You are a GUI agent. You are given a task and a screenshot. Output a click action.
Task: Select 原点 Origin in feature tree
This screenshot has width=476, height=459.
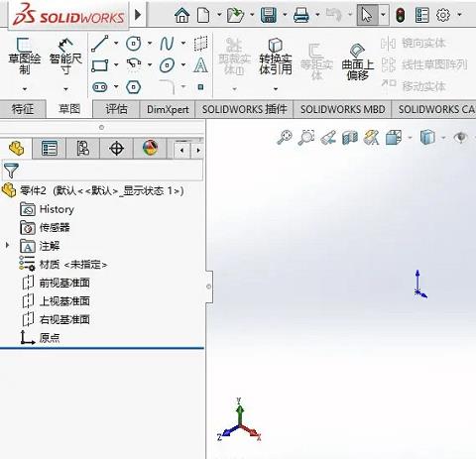click(x=40, y=338)
